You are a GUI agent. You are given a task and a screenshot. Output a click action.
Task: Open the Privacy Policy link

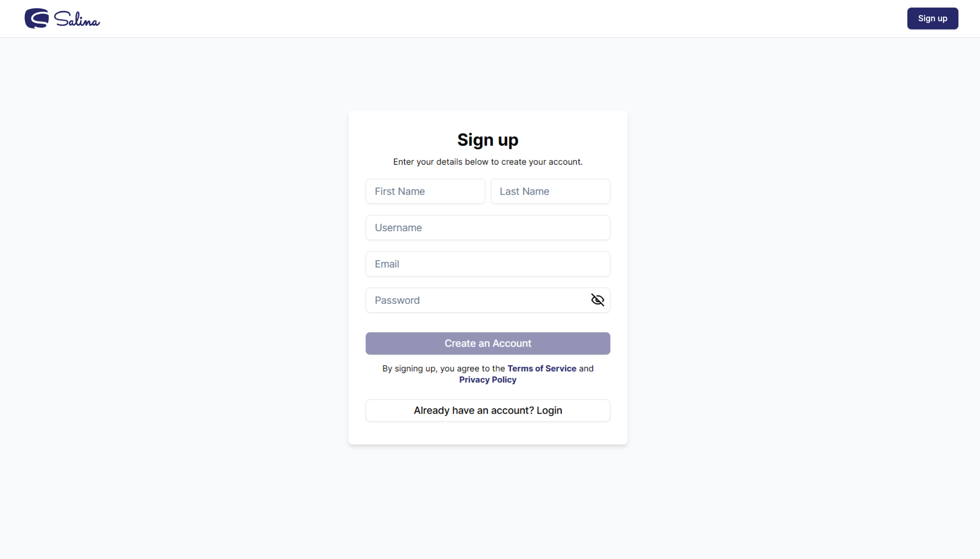click(x=488, y=380)
